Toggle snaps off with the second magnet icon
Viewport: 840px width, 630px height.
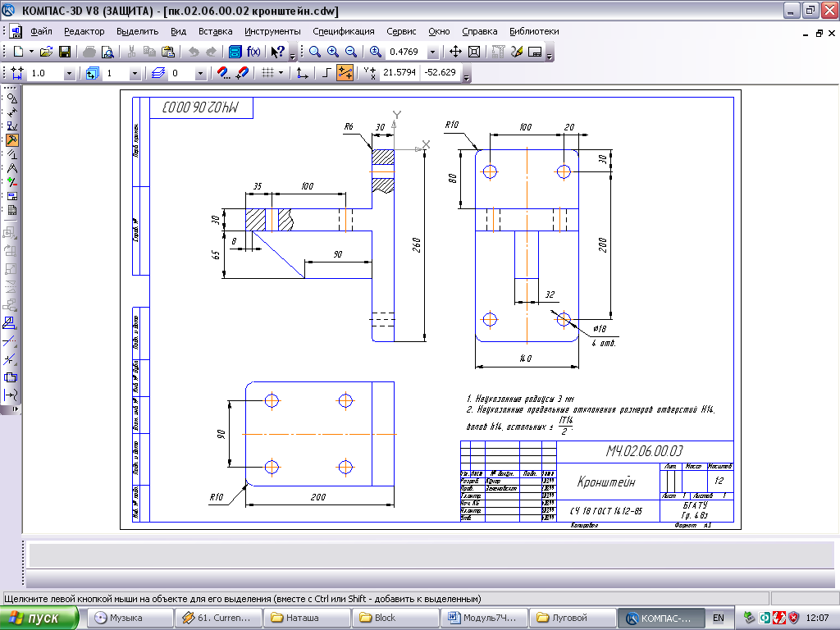point(242,73)
